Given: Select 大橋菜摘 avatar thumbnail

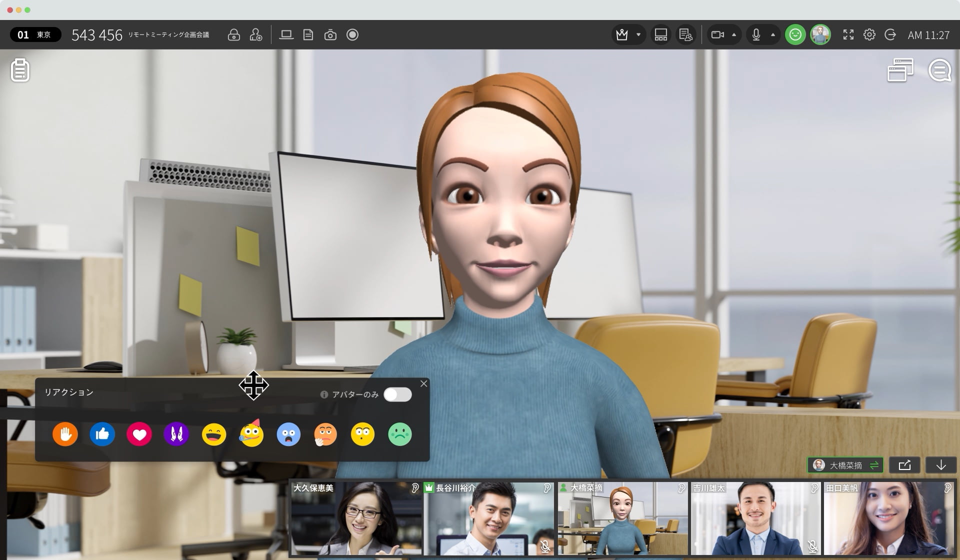Looking at the screenshot, I should (x=622, y=518).
